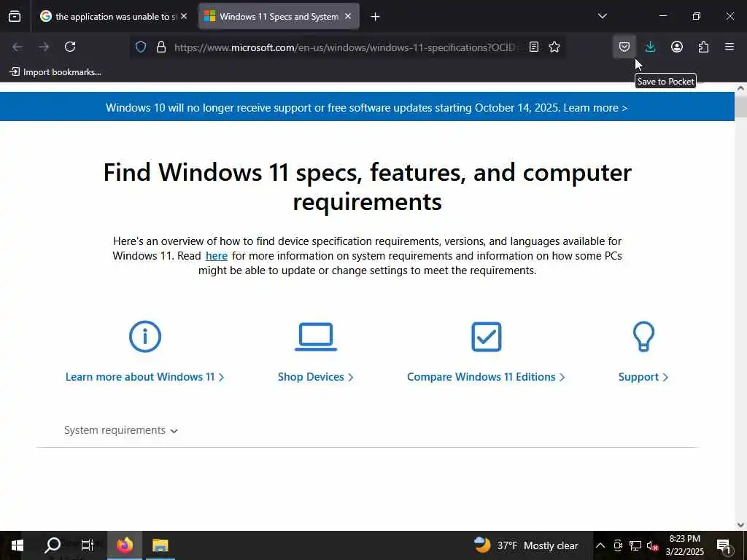Click muted volume tray icon

653,545
